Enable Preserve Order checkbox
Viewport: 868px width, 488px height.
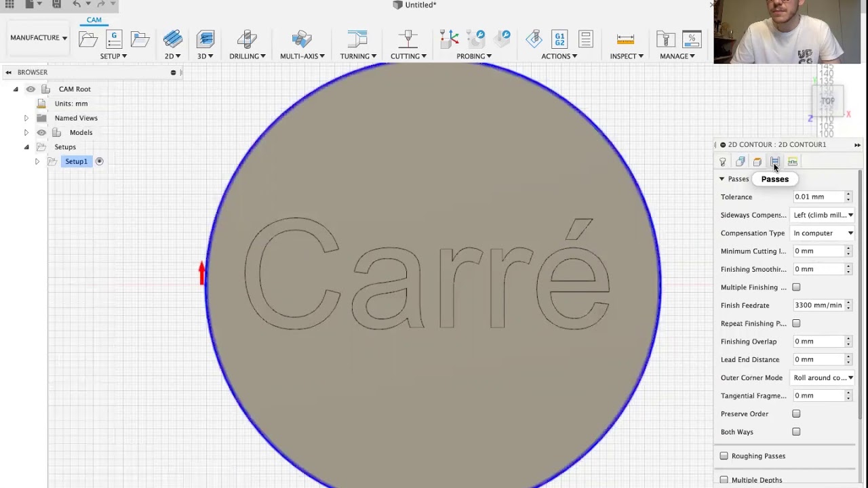[796, 413]
